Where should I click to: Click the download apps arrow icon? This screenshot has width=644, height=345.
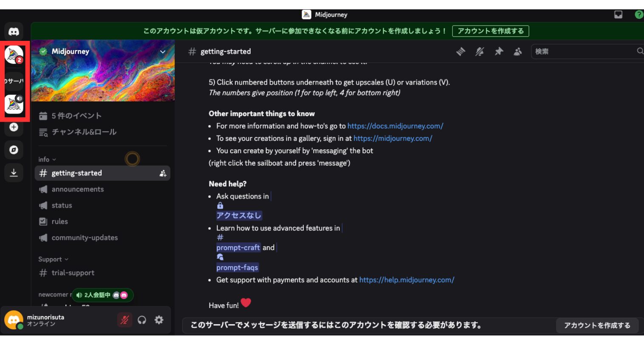pyautogui.click(x=14, y=172)
